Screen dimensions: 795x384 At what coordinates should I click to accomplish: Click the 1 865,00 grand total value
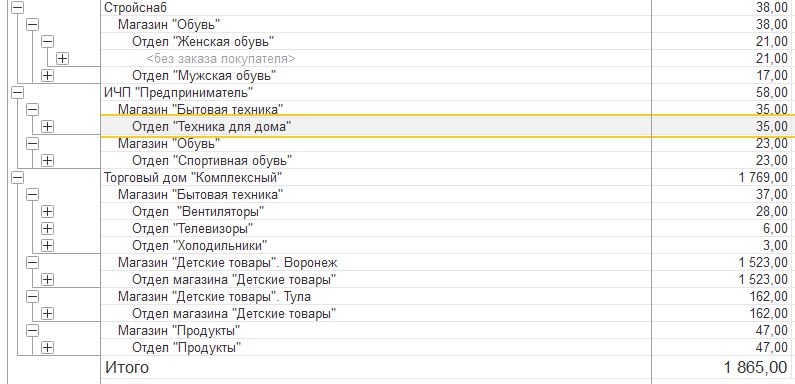pyautogui.click(x=755, y=367)
